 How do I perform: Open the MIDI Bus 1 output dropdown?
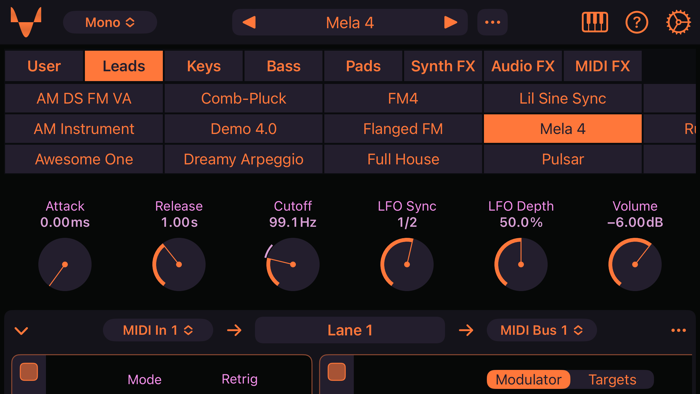tap(542, 330)
